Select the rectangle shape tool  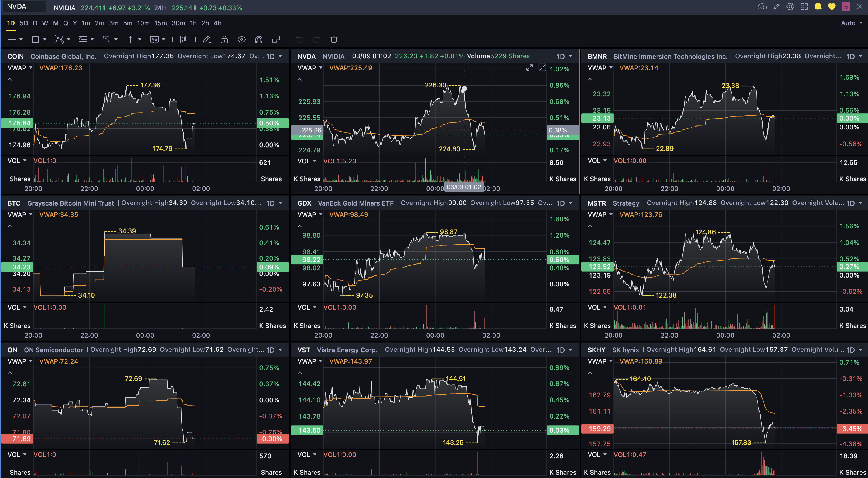(x=35, y=39)
